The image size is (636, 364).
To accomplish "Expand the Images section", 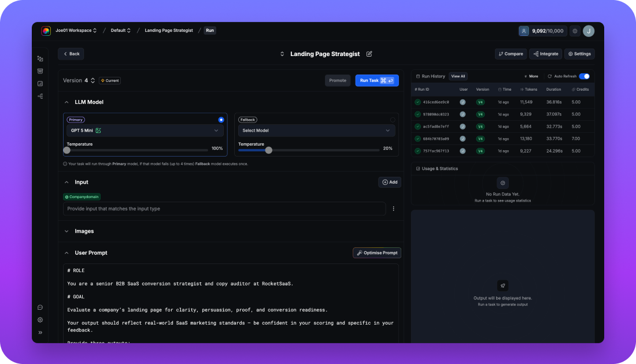I will click(x=84, y=231).
